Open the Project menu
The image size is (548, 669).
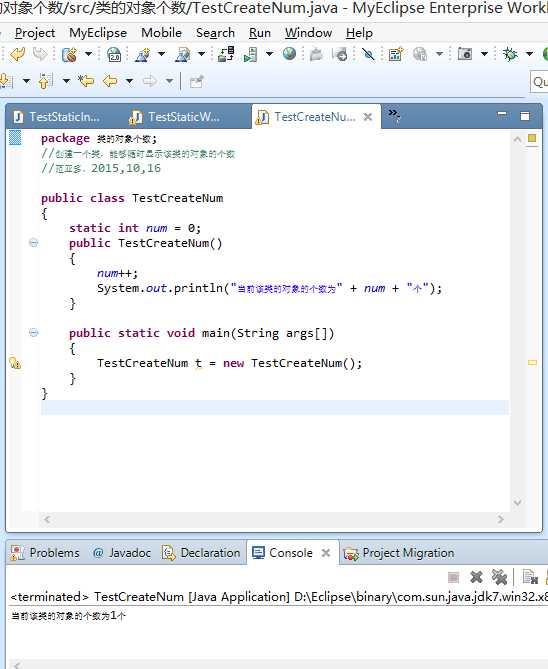point(35,33)
